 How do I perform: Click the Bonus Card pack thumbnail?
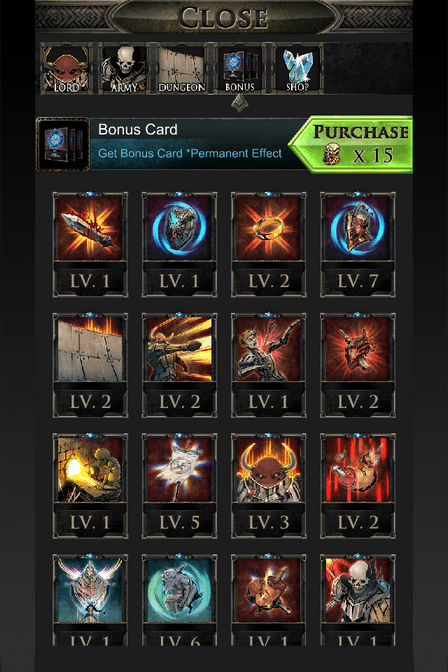[63, 144]
